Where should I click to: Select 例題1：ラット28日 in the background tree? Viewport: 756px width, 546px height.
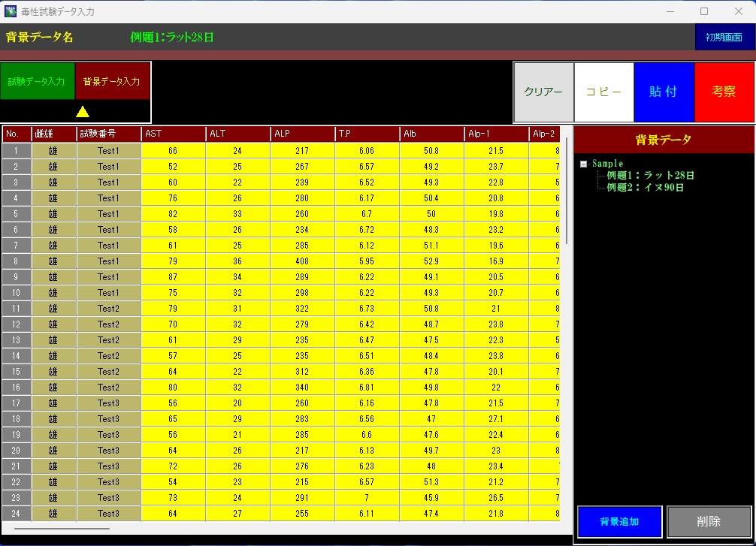click(x=650, y=176)
